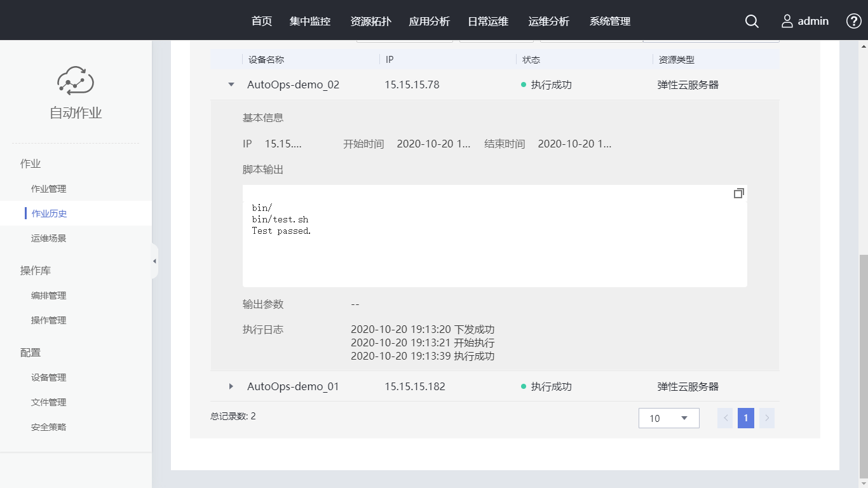Image resolution: width=868 pixels, height=488 pixels.
Task: Open 设备管理 under 配置
Action: point(49,377)
